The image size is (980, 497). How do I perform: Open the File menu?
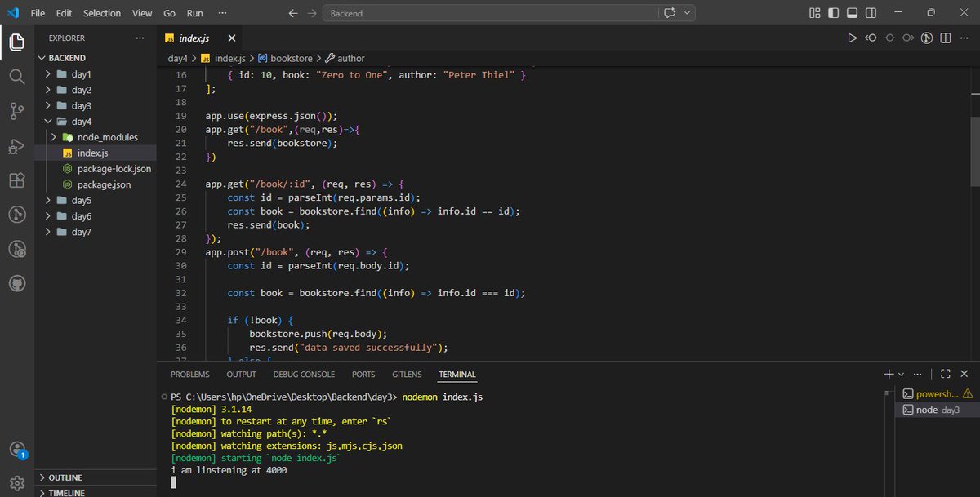point(38,13)
